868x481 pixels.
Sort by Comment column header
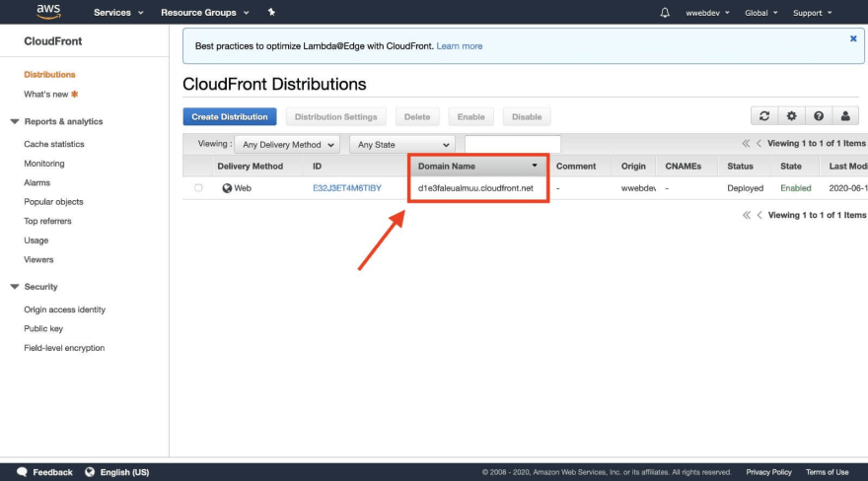[x=576, y=167]
